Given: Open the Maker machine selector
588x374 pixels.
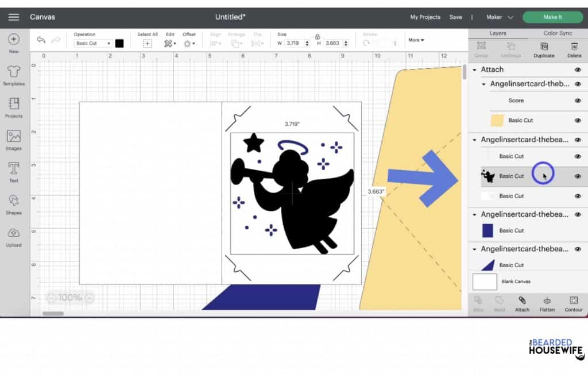Looking at the screenshot, I should (x=498, y=17).
